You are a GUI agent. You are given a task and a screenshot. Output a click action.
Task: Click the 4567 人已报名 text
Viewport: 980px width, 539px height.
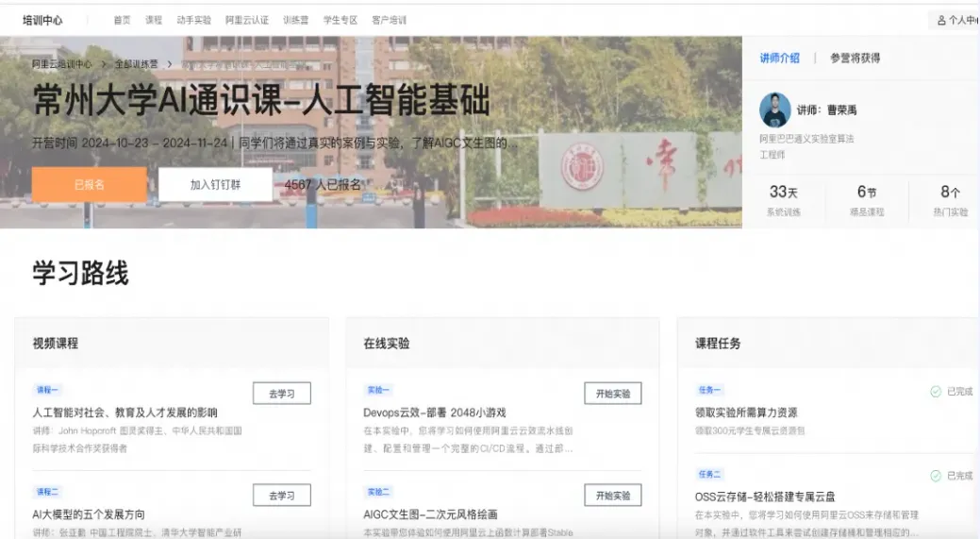(323, 184)
